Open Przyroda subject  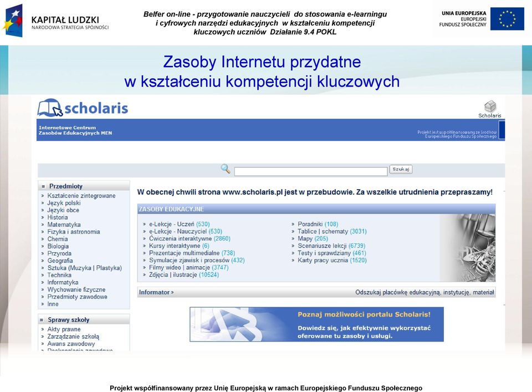click(x=59, y=253)
